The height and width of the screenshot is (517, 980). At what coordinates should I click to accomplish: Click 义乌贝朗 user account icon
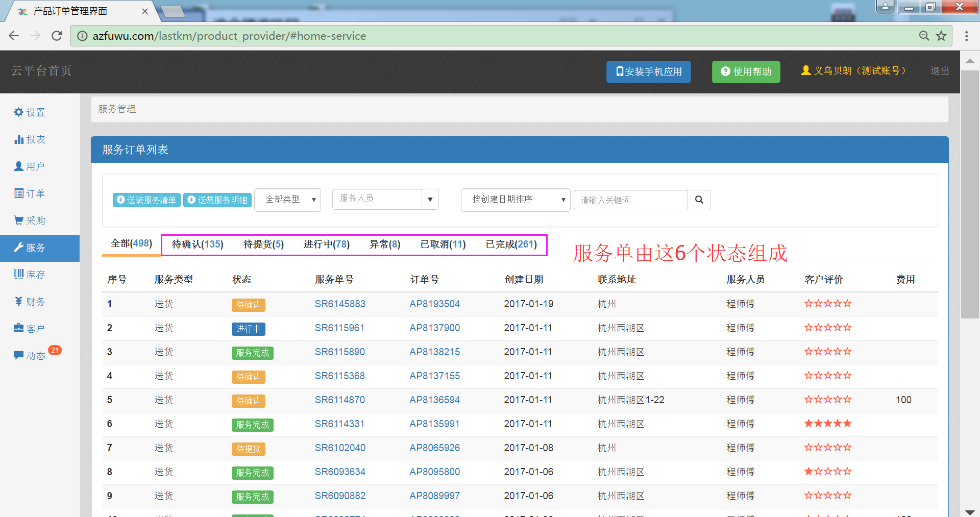click(806, 70)
